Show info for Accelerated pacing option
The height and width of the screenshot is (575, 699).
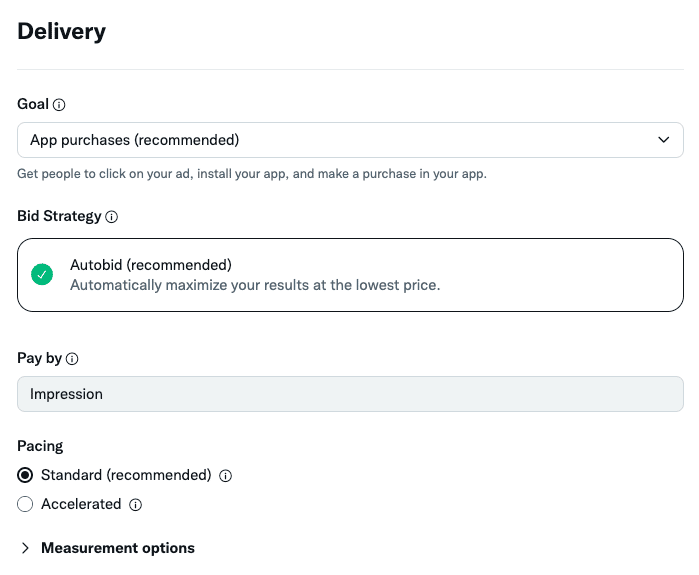[136, 505]
